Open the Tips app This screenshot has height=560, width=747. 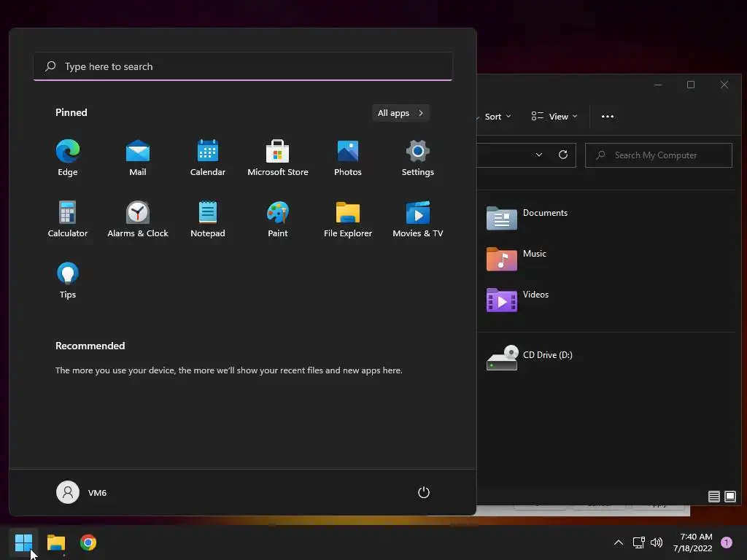coord(68,281)
